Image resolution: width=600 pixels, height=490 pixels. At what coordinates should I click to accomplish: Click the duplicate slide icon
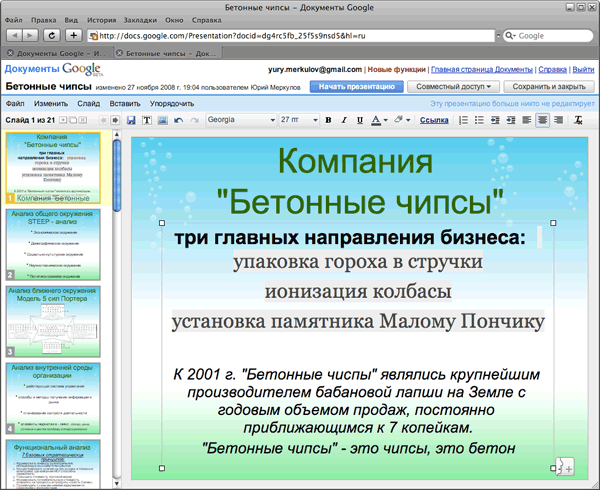(x=73, y=120)
